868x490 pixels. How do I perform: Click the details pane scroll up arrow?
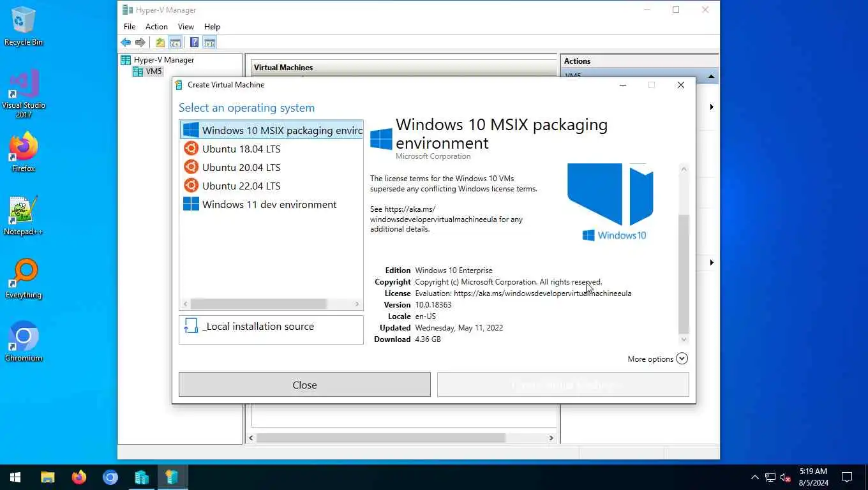tap(684, 169)
